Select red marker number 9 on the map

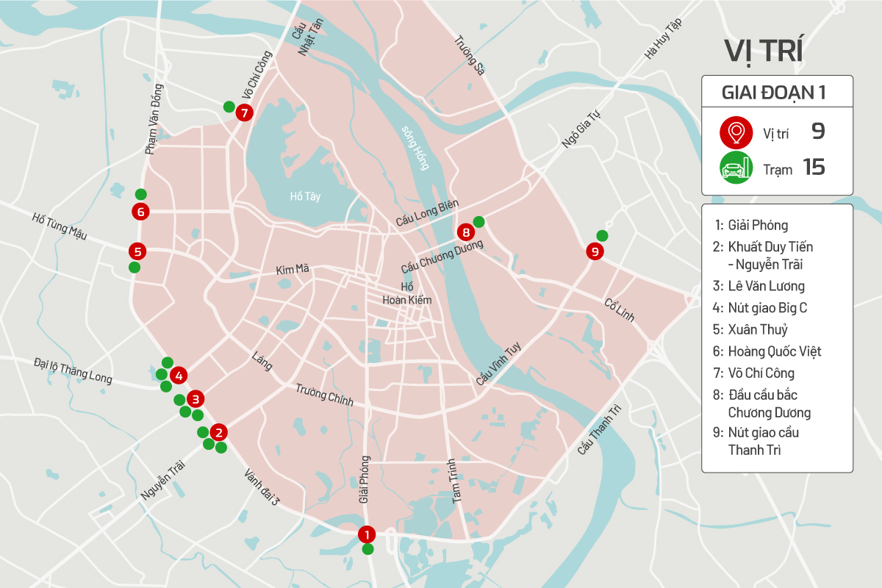tap(595, 251)
